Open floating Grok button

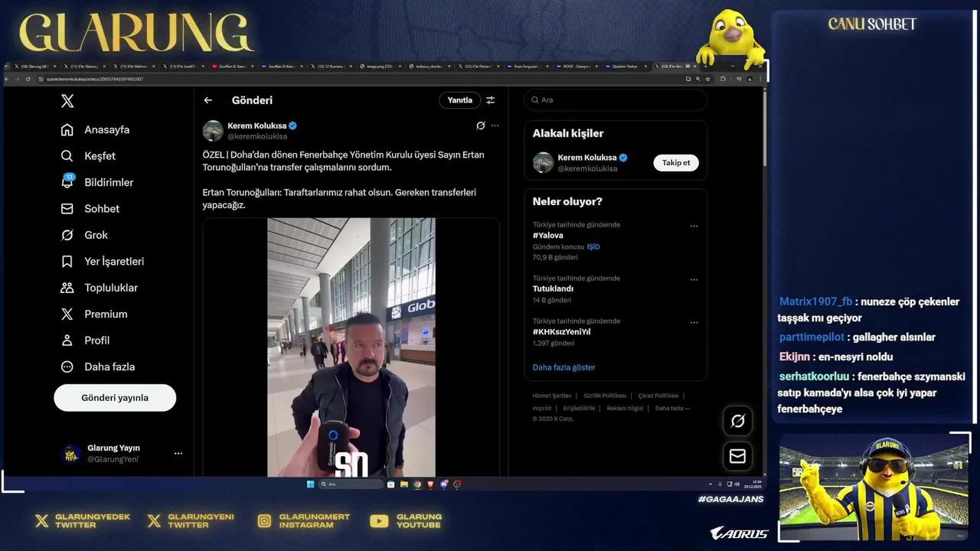738,421
